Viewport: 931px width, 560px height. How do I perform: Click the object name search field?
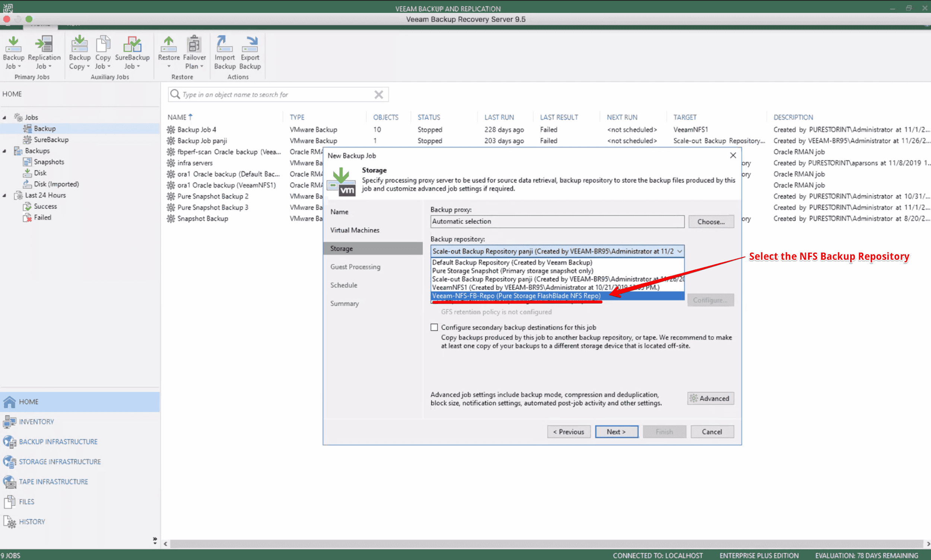click(277, 95)
